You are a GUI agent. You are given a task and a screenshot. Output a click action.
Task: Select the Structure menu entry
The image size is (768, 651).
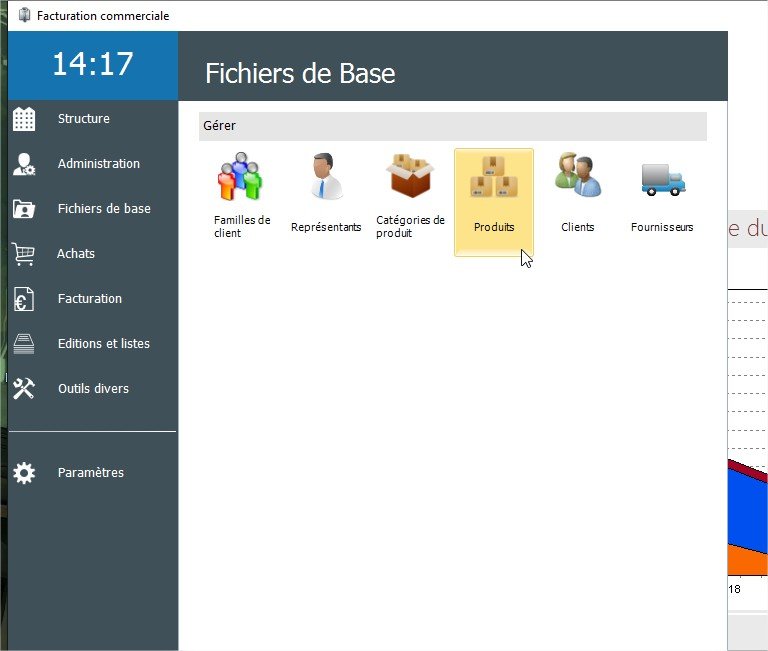pyautogui.click(x=84, y=119)
